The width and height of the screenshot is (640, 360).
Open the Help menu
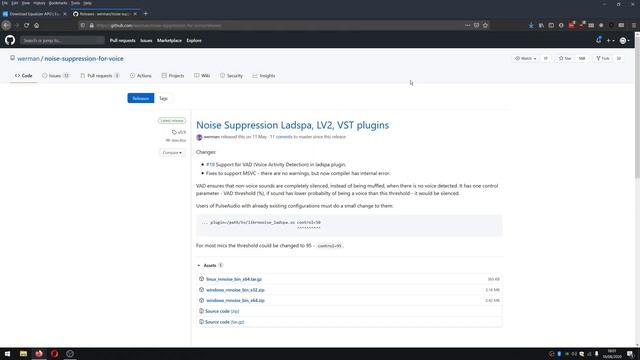tap(87, 3)
